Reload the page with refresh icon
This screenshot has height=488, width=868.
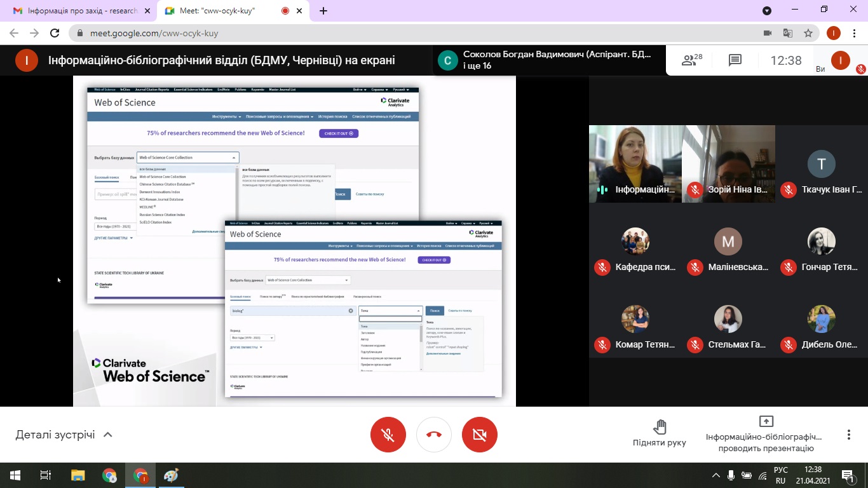(55, 33)
